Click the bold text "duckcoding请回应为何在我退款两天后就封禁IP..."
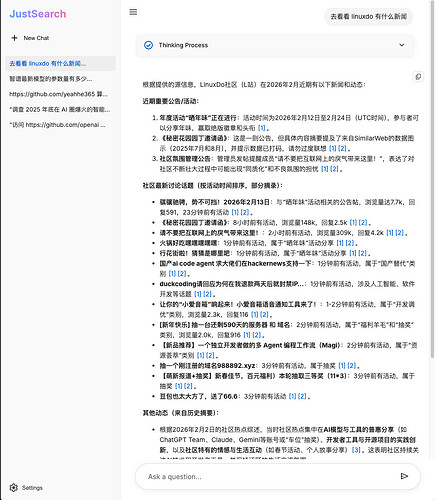Image resolution: width=435 pixels, height=500 pixels. (233, 284)
